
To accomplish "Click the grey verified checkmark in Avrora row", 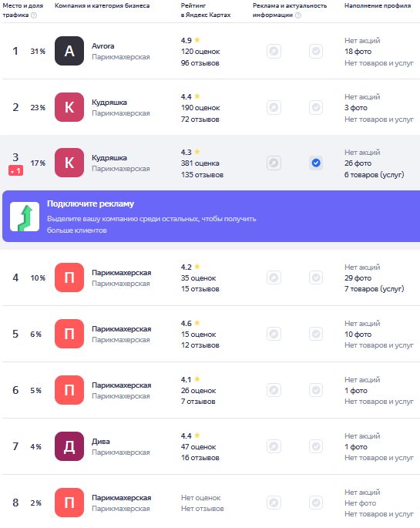I will tap(316, 51).
